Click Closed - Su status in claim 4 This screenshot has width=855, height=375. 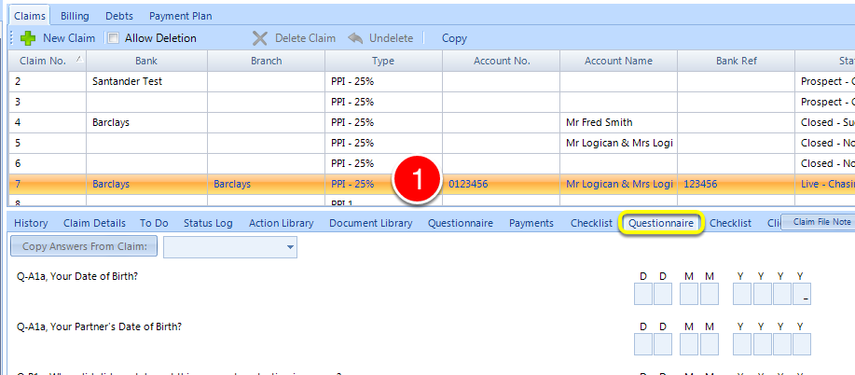tap(824, 123)
